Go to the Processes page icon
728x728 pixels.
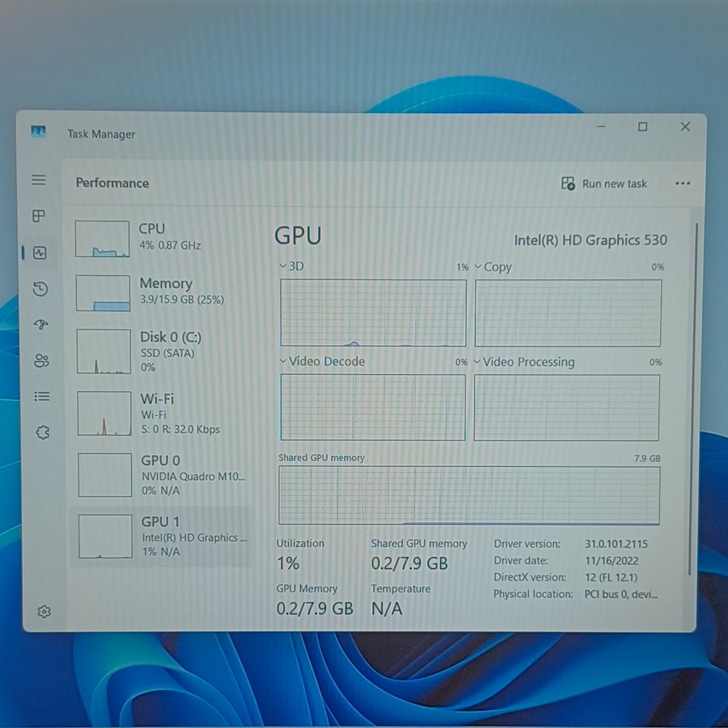(x=39, y=216)
